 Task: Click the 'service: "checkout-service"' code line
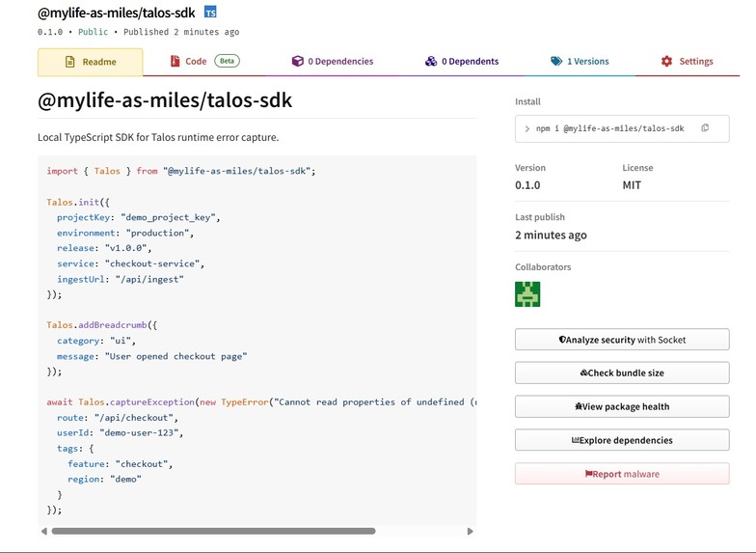point(131,264)
